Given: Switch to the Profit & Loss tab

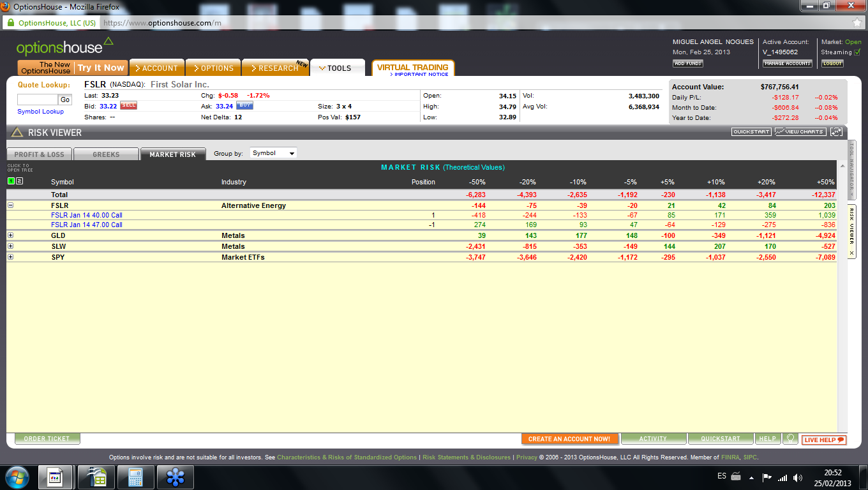Looking at the screenshot, I should (x=40, y=154).
